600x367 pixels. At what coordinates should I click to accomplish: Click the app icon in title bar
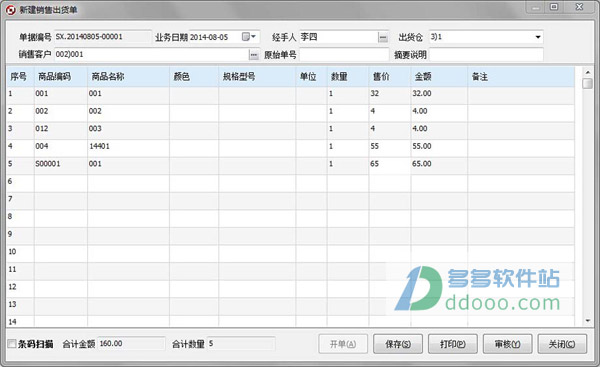tap(11, 10)
